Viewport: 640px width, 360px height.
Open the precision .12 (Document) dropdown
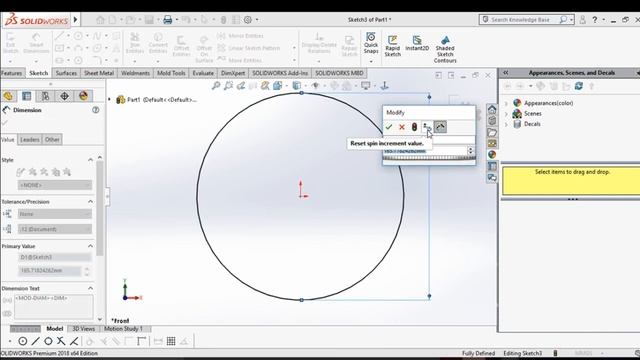coord(55,229)
